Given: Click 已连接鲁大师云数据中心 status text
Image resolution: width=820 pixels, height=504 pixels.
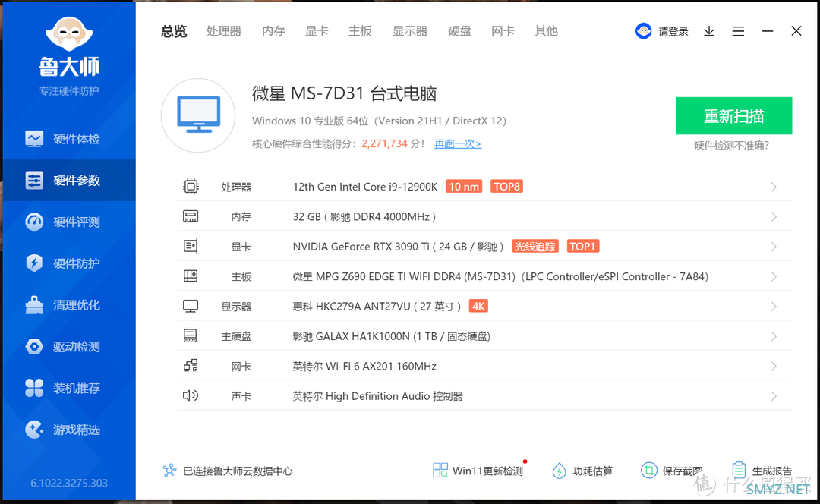Looking at the screenshot, I should pos(238,471).
